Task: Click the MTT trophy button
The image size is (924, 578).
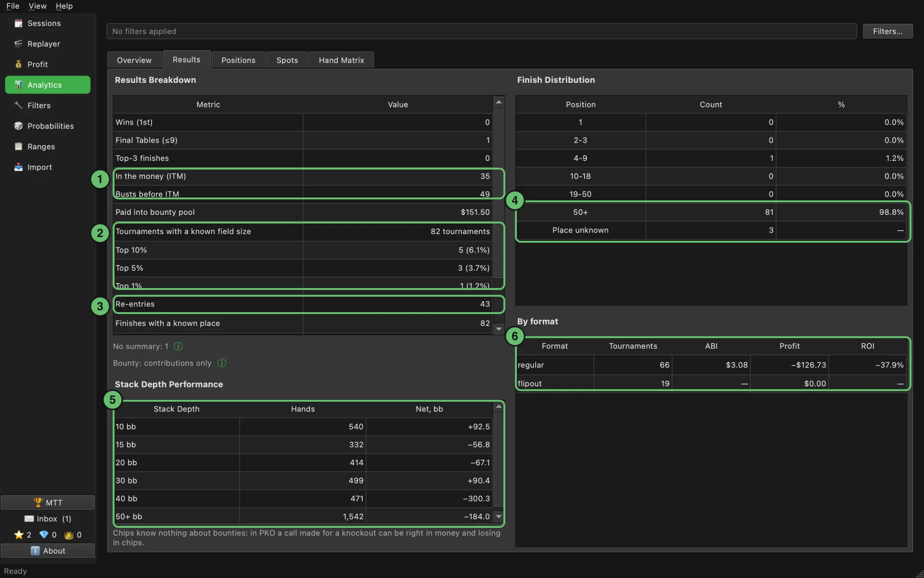Action: pyautogui.click(x=48, y=502)
